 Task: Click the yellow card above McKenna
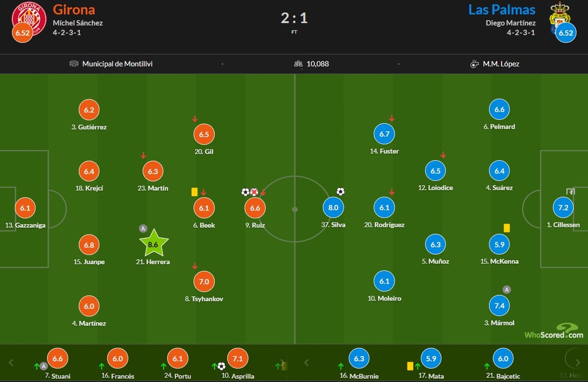506,228
